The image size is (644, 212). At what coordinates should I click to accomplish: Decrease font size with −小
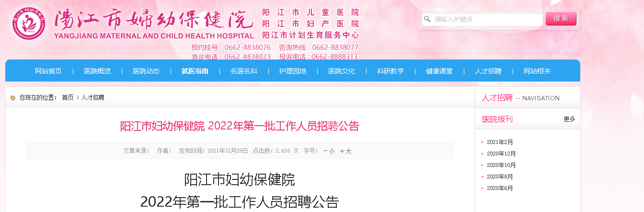329,151
